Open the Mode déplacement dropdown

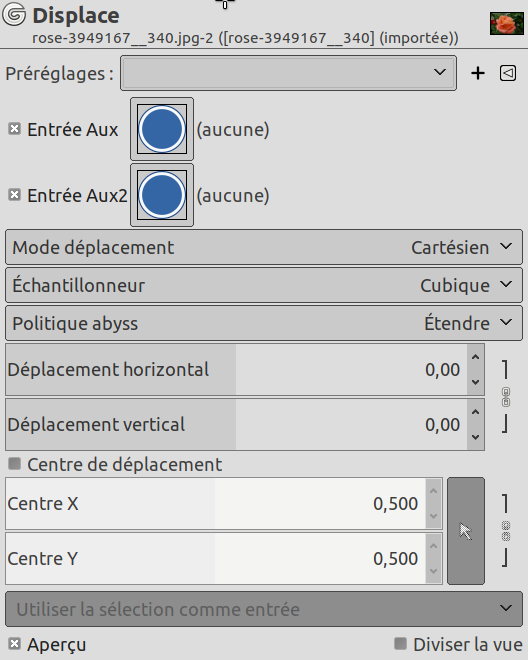tap(264, 247)
